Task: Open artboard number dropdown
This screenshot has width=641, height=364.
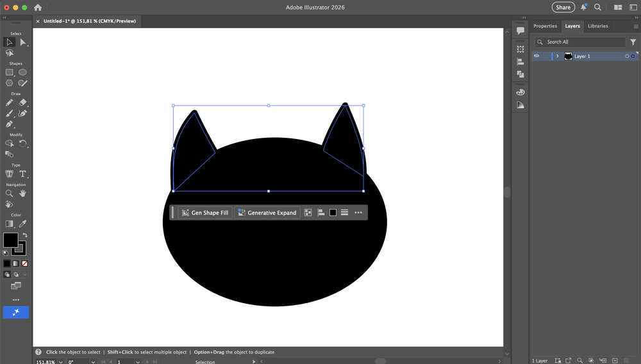Action: tap(138, 362)
